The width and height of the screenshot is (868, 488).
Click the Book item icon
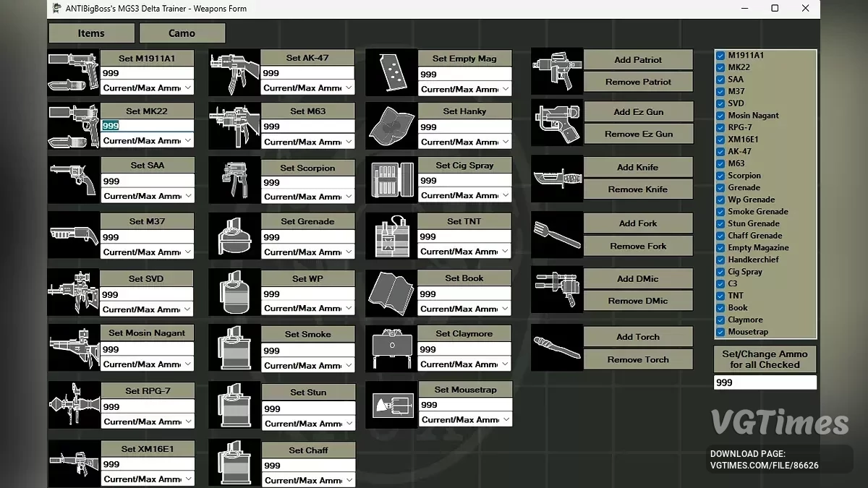pyautogui.click(x=391, y=292)
